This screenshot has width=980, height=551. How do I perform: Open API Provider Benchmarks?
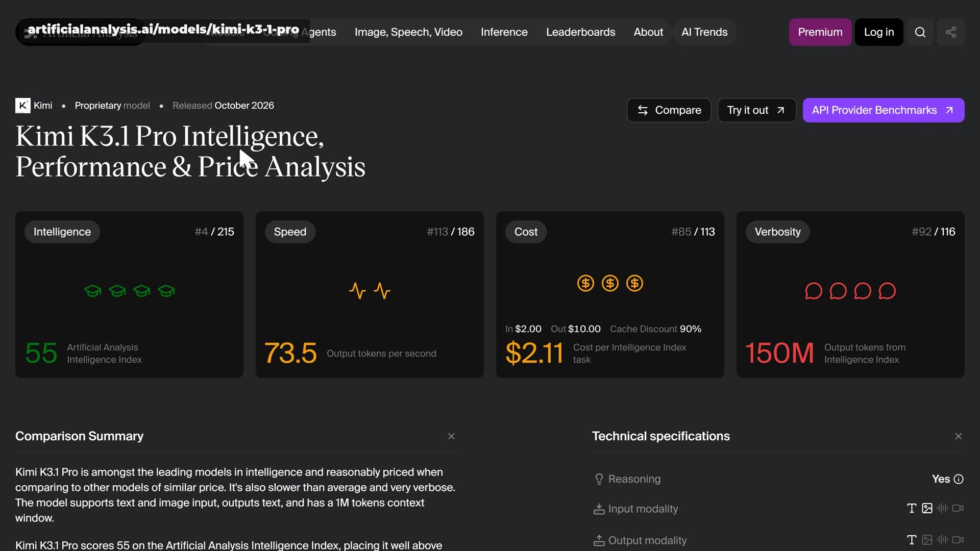tap(883, 110)
